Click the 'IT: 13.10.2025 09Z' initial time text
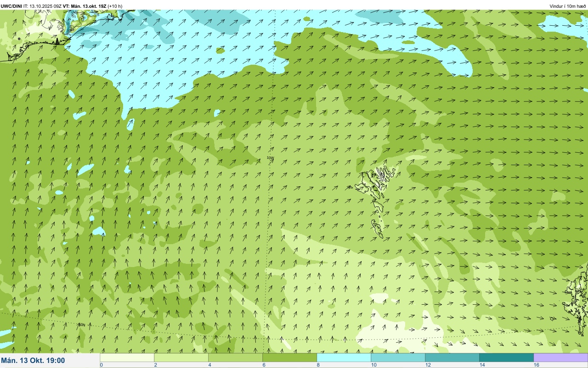 coord(43,6)
